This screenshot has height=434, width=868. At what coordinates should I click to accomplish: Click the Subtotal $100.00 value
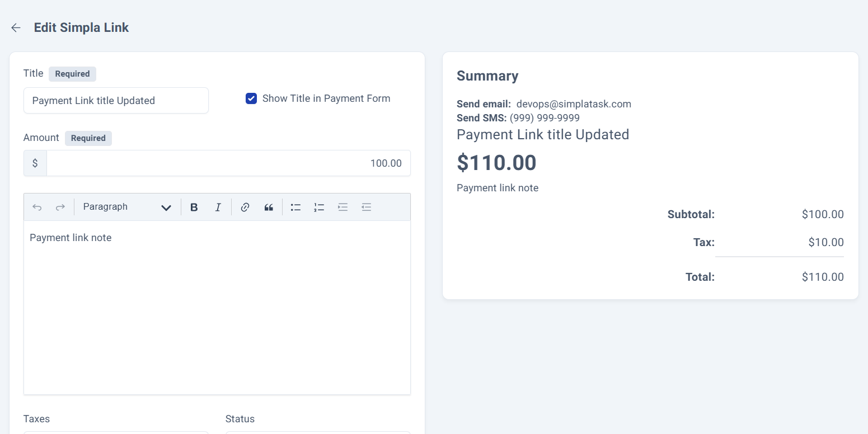[823, 214]
